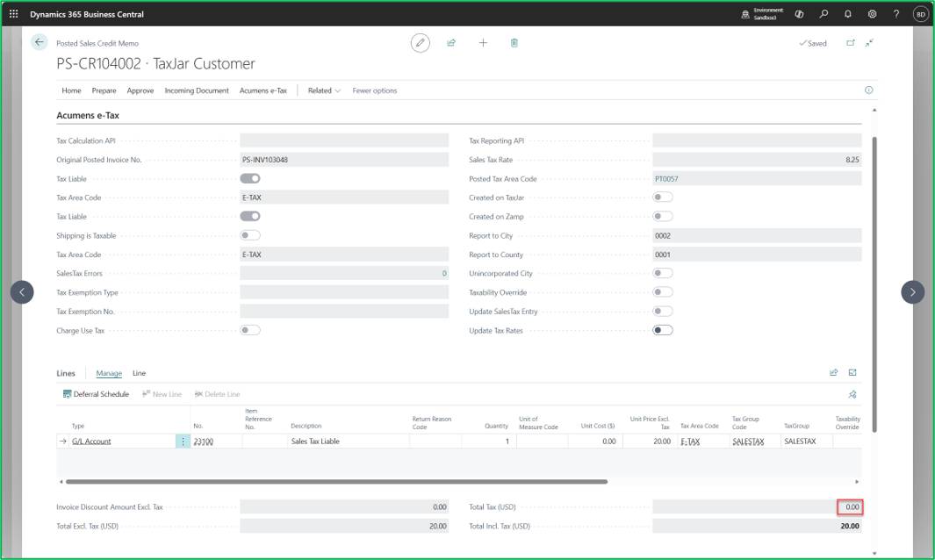Open the Deferral Schedule action
This screenshot has width=935, height=560.
pos(96,394)
